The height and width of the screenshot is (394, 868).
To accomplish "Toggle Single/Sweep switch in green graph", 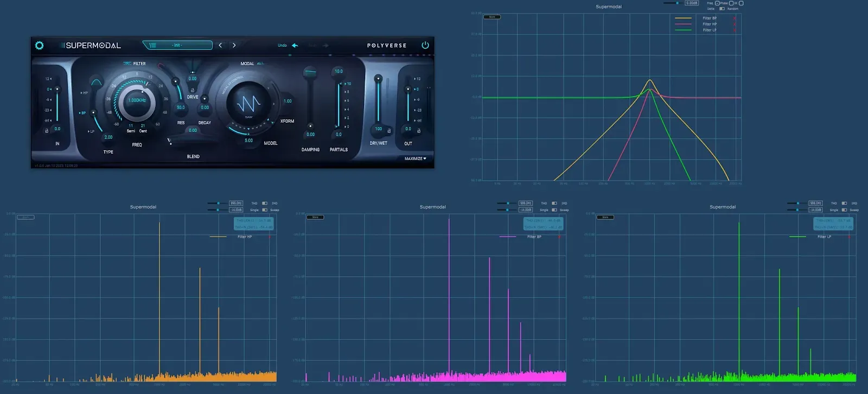I will tap(844, 210).
